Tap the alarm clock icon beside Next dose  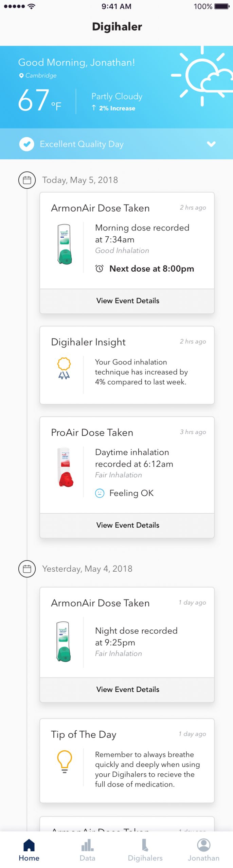(x=99, y=269)
